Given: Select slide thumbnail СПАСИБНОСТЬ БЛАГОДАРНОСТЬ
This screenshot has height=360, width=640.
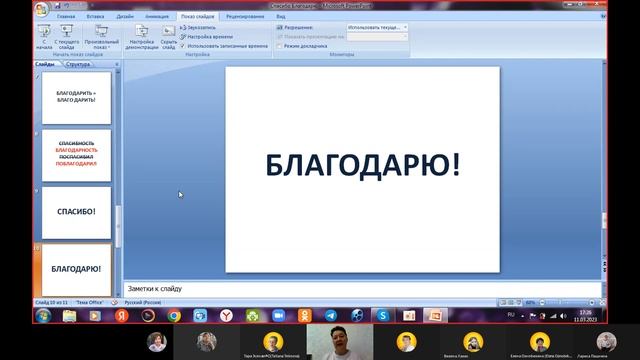Looking at the screenshot, I should click(76, 156).
